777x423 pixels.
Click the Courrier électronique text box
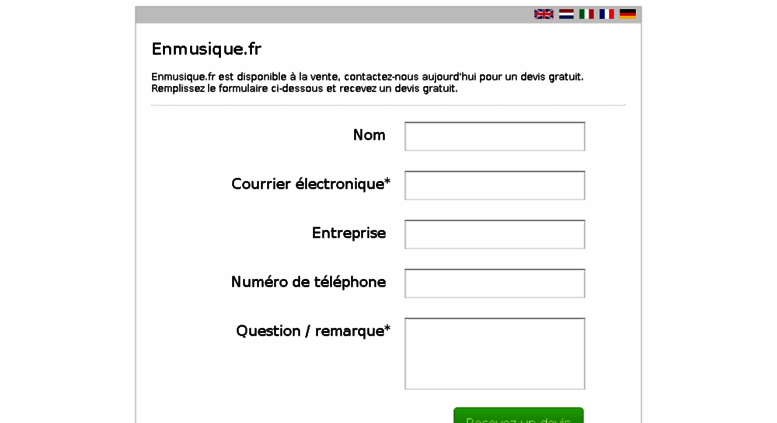(x=495, y=185)
